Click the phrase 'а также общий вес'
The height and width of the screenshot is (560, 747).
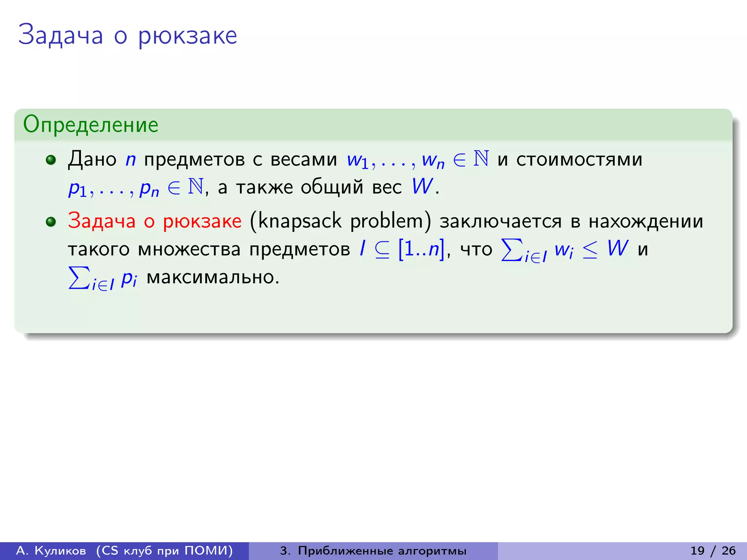click(310, 187)
